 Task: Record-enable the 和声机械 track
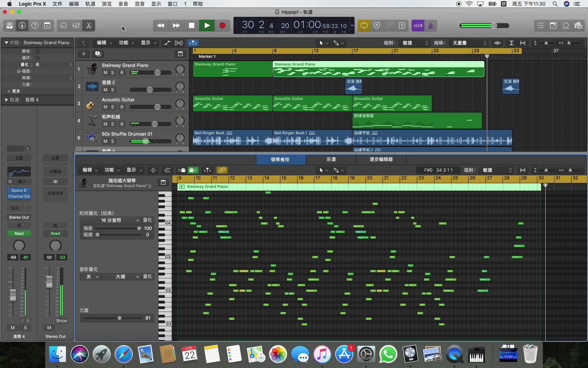[x=122, y=124]
